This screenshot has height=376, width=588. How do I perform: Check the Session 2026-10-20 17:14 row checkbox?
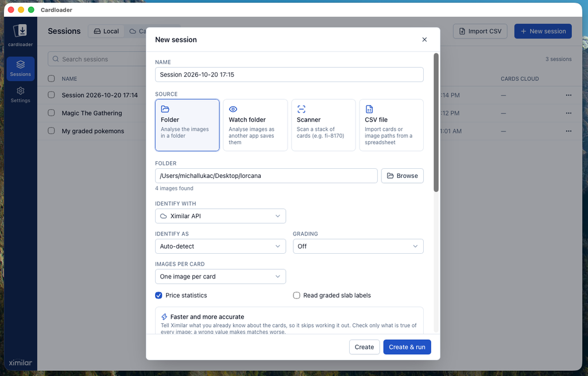(x=51, y=95)
